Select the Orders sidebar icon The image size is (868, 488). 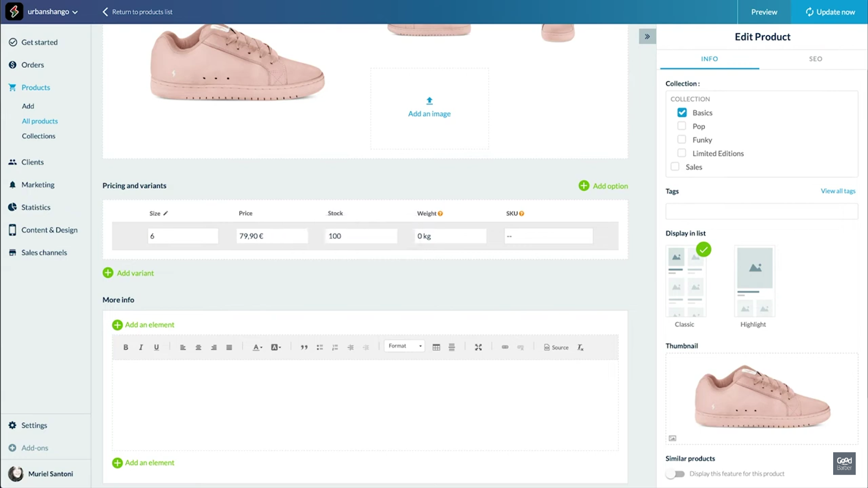tap(14, 65)
